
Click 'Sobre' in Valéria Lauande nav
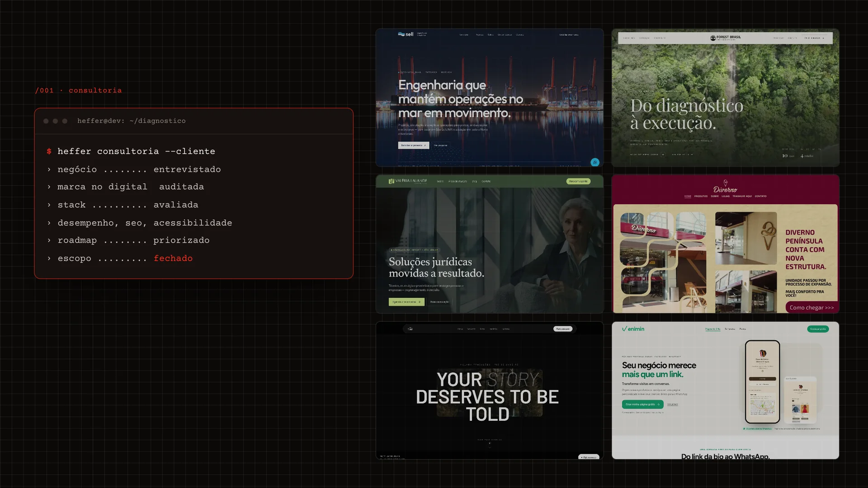(x=440, y=181)
